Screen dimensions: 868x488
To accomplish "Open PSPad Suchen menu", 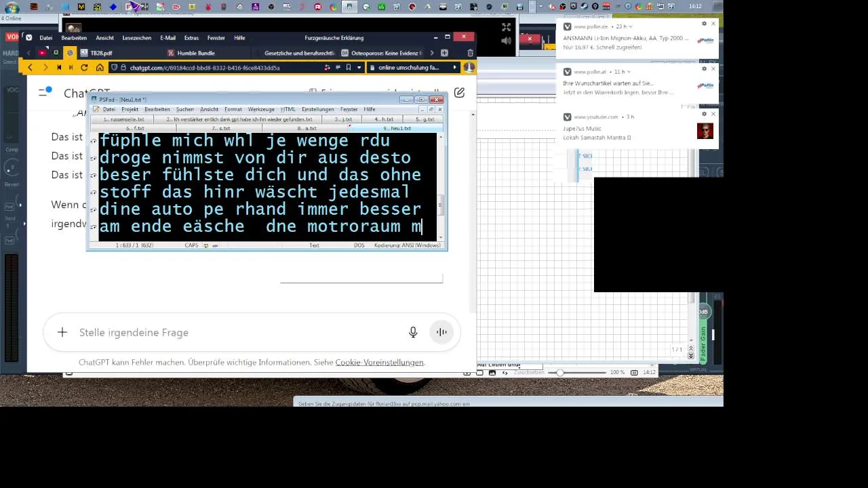I will pos(184,109).
